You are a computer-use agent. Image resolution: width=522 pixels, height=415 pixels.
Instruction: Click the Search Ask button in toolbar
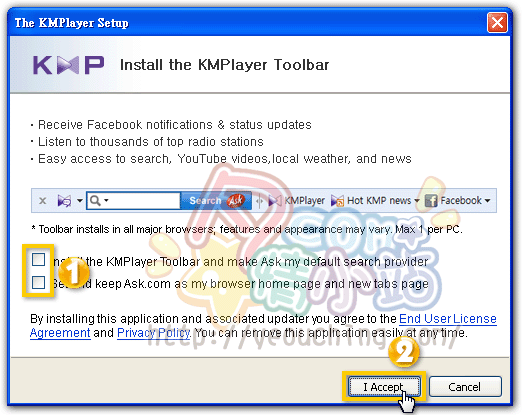216,200
